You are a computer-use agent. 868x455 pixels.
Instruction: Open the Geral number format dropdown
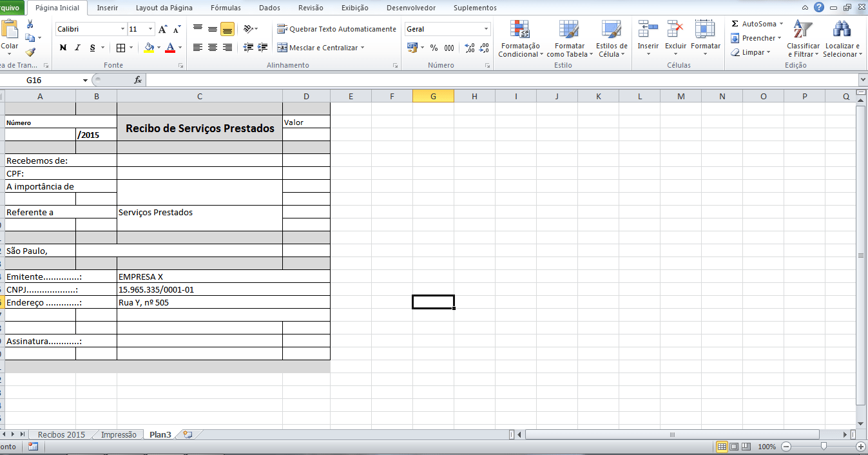(487, 29)
